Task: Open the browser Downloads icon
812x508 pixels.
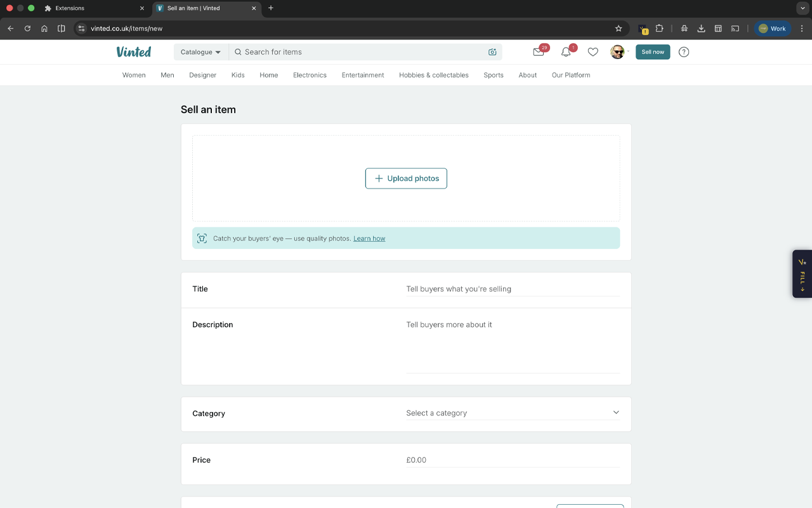Action: click(x=700, y=28)
